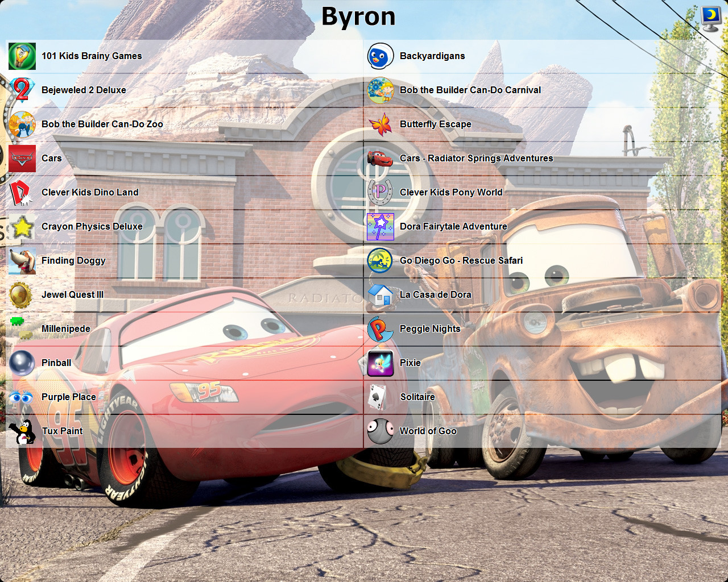Choose the Solitaire label
This screenshot has width=728, height=582.
click(x=417, y=397)
